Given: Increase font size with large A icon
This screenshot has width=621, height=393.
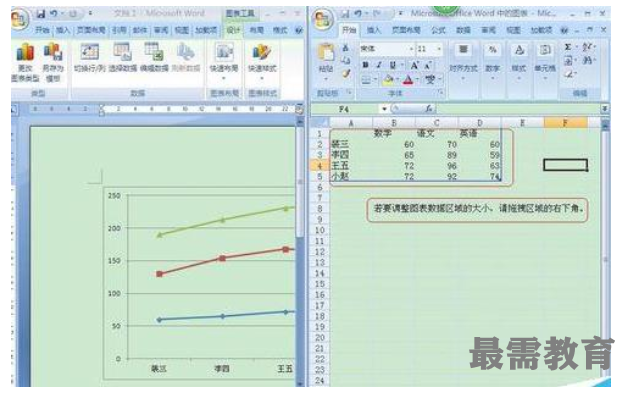Looking at the screenshot, I should coord(414,65).
